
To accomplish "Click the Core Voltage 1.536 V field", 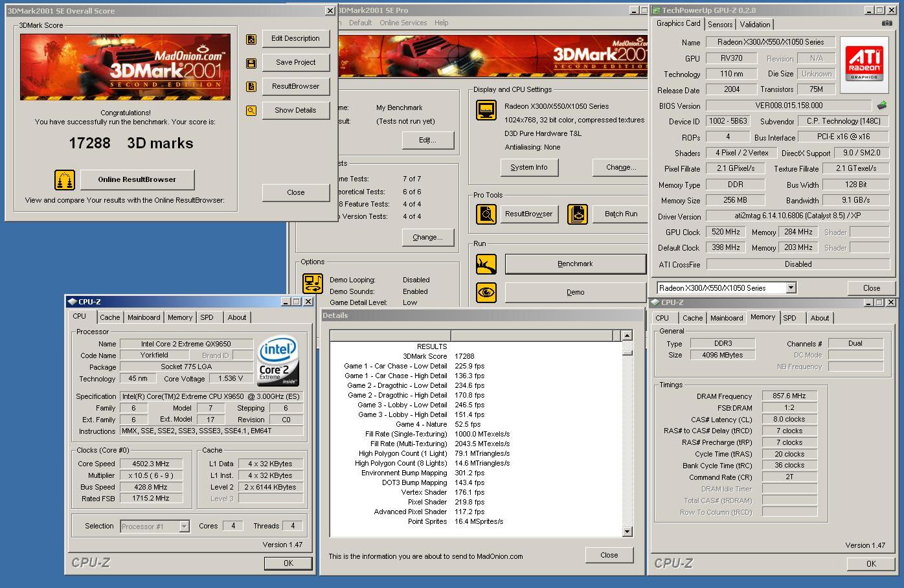I will pyautogui.click(x=231, y=379).
